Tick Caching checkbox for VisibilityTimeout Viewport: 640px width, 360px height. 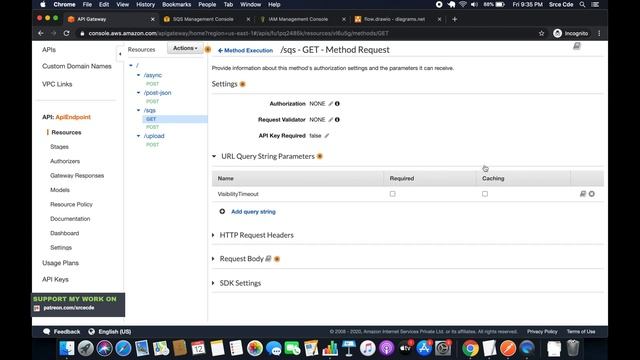pyautogui.click(x=485, y=194)
